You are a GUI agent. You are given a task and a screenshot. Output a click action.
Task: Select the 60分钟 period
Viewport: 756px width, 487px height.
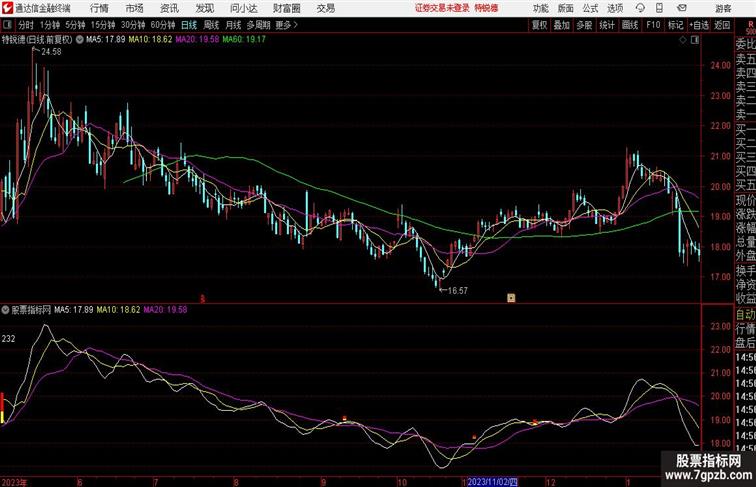click(x=163, y=25)
